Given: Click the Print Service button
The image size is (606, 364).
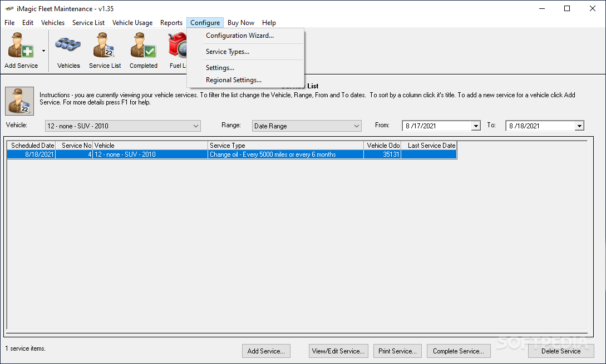Looking at the screenshot, I should click(x=397, y=351).
